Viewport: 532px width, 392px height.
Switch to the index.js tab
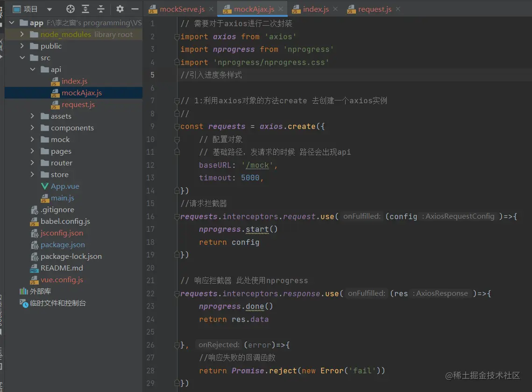315,9
